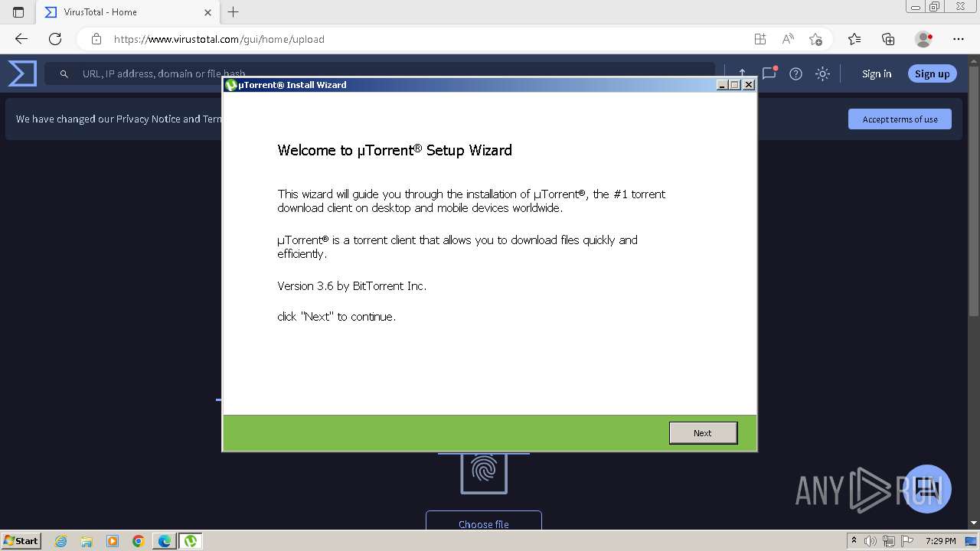This screenshot has height=551, width=980.
Task: Open the network tray icon
Action: (889, 541)
